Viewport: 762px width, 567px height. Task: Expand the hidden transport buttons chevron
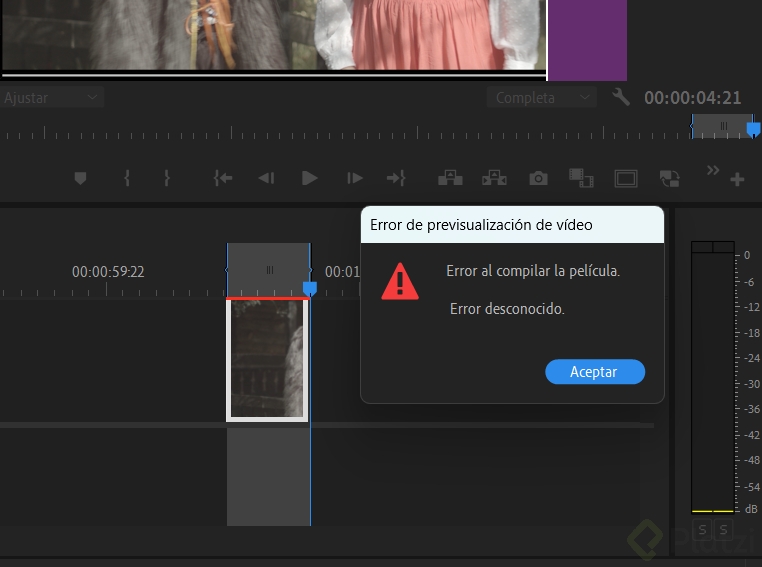[x=712, y=171]
